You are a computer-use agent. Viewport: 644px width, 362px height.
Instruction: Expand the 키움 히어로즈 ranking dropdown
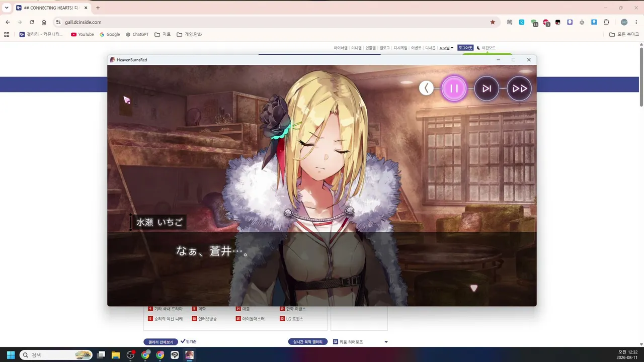click(x=386, y=342)
